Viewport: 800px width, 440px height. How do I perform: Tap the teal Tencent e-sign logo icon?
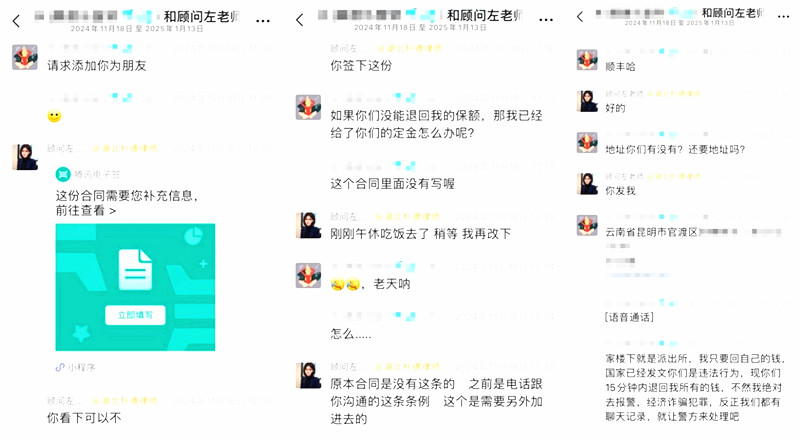(x=63, y=175)
